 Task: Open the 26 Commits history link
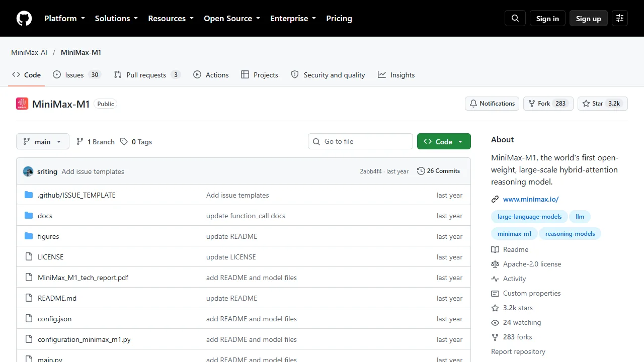tap(438, 171)
